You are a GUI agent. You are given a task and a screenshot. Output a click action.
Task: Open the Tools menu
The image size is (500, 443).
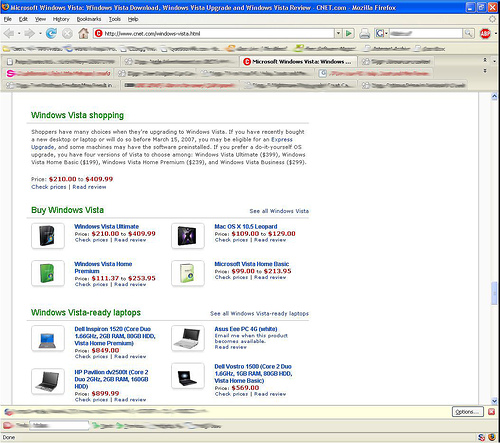115,19
